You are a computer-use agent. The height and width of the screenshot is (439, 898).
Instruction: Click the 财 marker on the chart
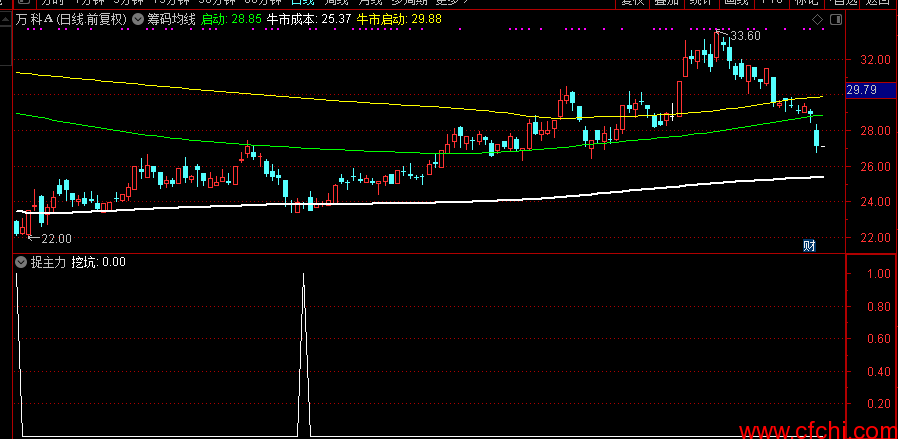coord(809,246)
